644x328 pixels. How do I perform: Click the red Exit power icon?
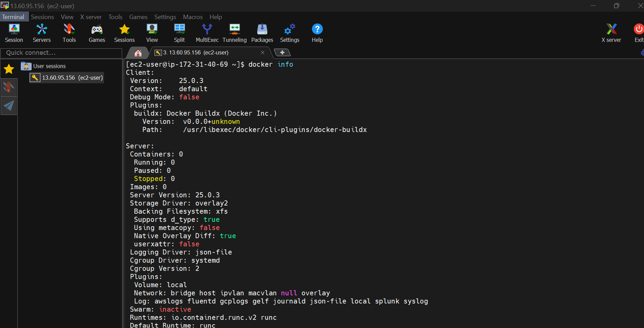[x=639, y=33]
